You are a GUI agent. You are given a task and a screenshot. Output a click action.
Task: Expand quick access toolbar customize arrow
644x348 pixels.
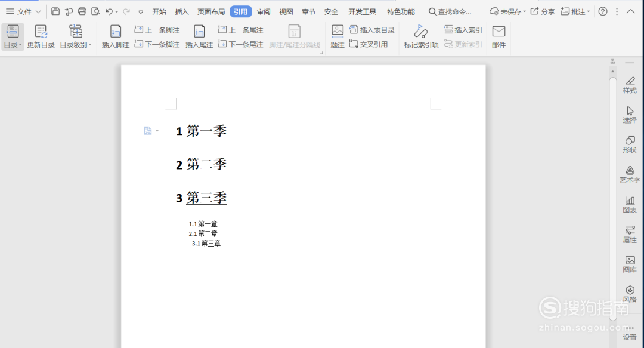(x=141, y=12)
